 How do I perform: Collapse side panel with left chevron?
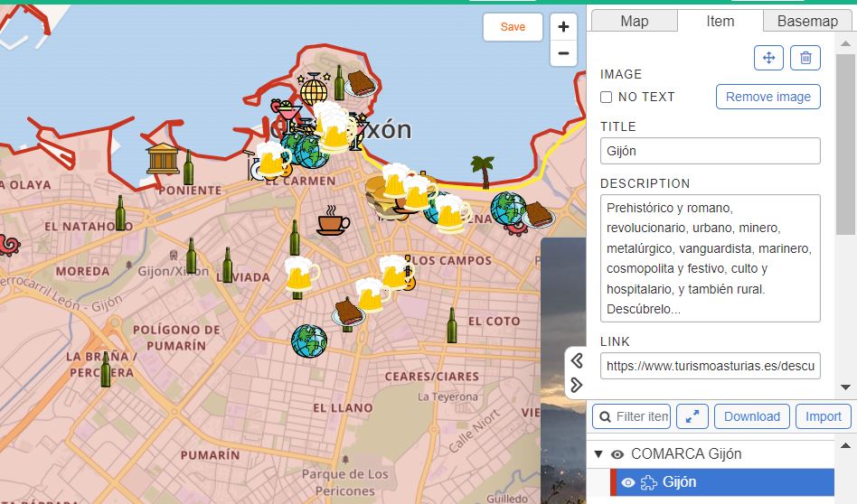coord(577,361)
